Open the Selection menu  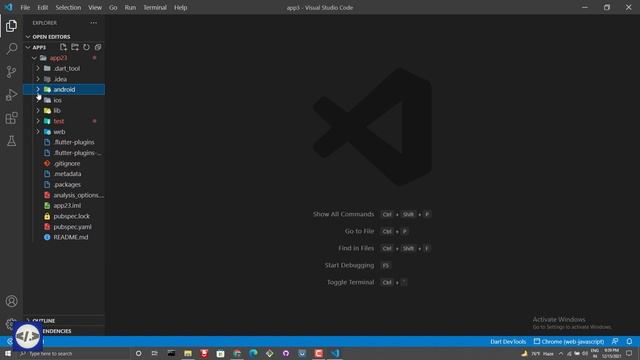(x=68, y=7)
